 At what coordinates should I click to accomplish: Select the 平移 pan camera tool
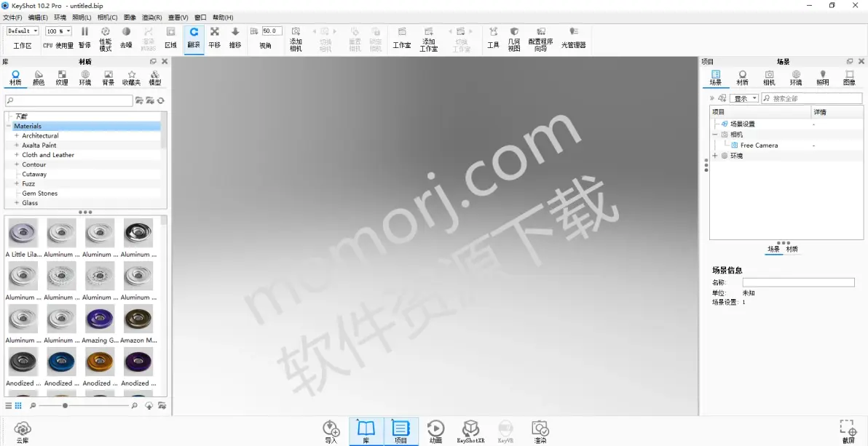[x=214, y=39]
